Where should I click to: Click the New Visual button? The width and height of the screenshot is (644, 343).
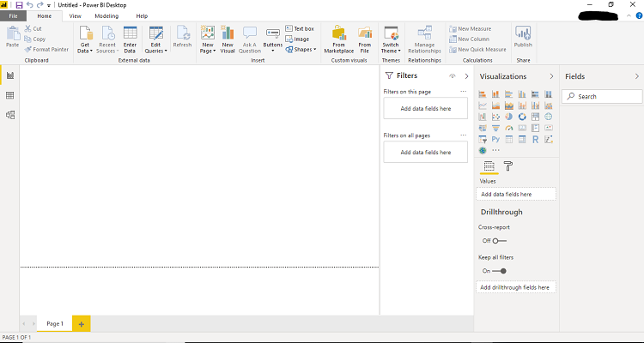point(228,39)
